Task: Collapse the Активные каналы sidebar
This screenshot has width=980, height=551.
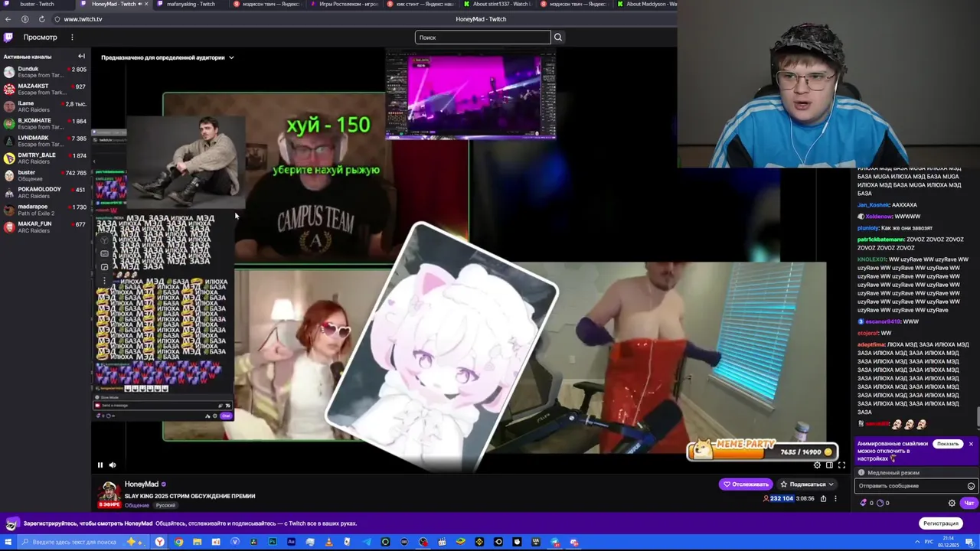Action: pyautogui.click(x=81, y=56)
